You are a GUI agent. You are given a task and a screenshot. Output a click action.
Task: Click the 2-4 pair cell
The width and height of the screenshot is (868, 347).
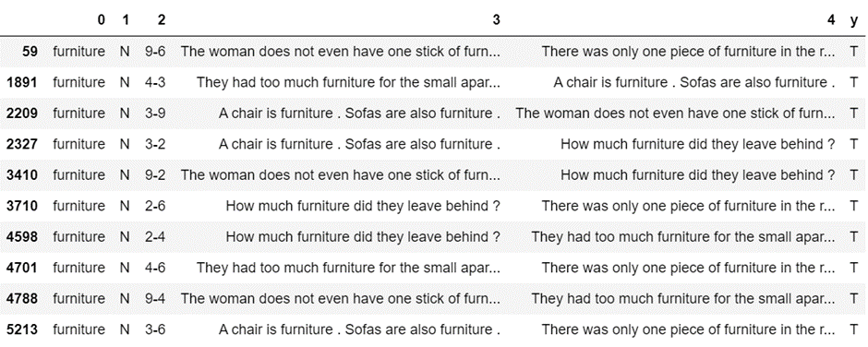tap(154, 237)
